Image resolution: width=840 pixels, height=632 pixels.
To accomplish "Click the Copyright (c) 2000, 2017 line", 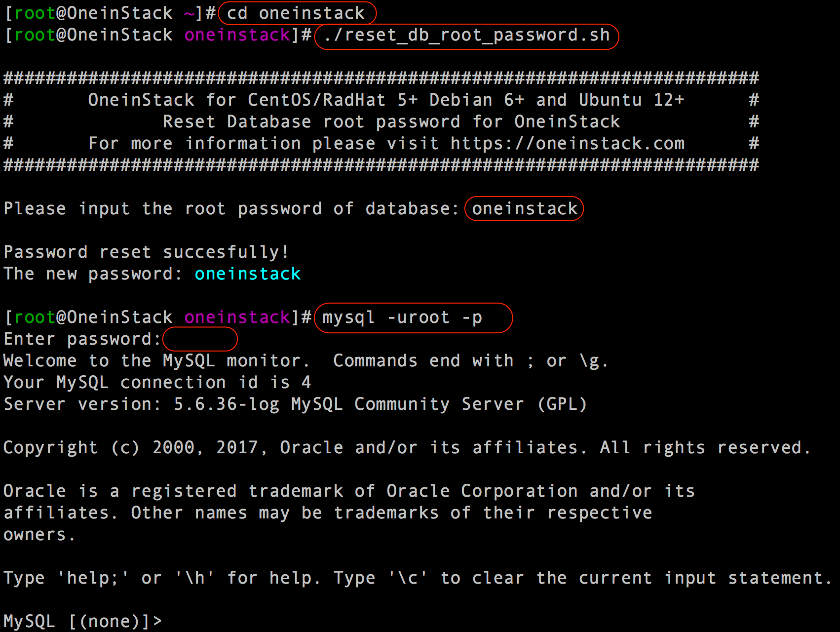I will 407,447.
